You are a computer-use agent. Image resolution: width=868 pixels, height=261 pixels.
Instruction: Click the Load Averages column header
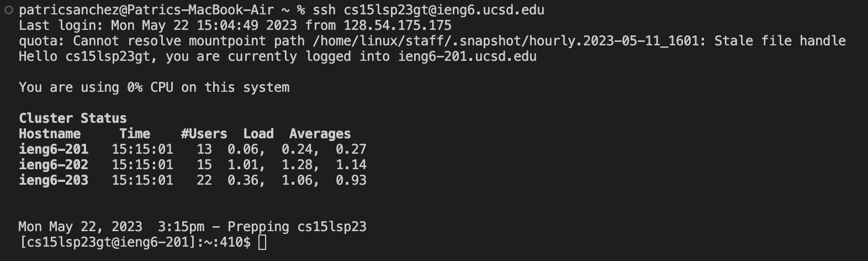click(x=297, y=134)
